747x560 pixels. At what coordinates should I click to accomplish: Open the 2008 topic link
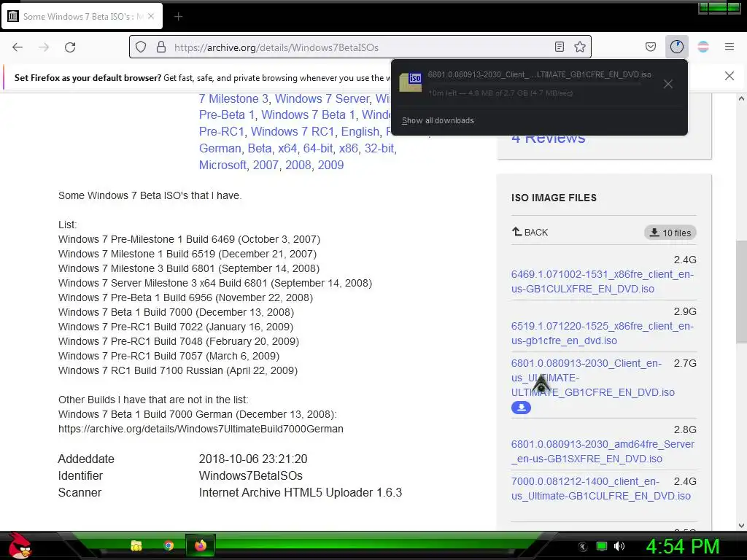pyautogui.click(x=298, y=165)
